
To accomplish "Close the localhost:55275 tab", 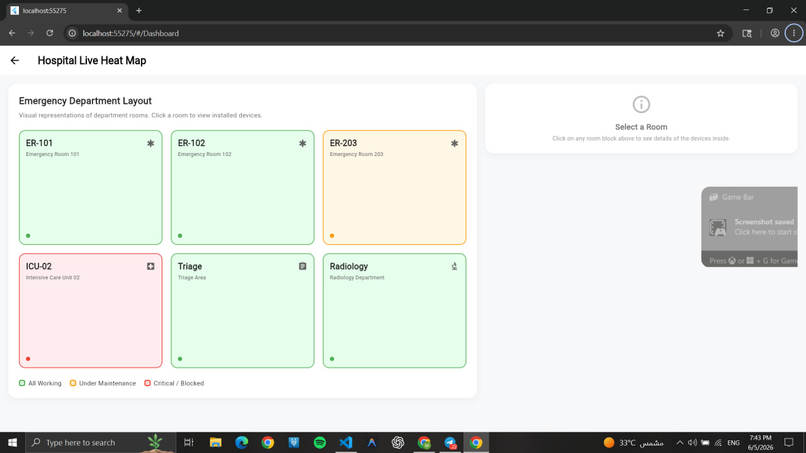I will [119, 11].
